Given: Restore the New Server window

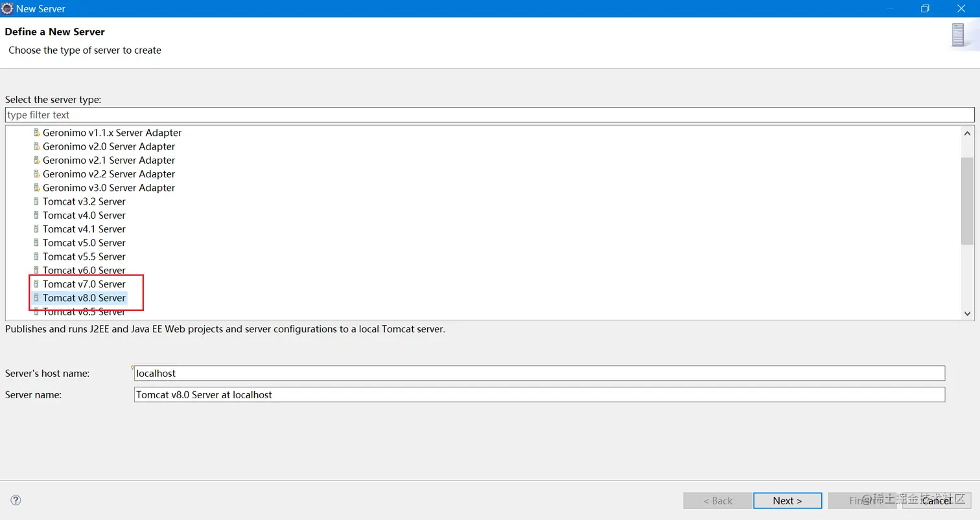Looking at the screenshot, I should pyautogui.click(x=925, y=8).
